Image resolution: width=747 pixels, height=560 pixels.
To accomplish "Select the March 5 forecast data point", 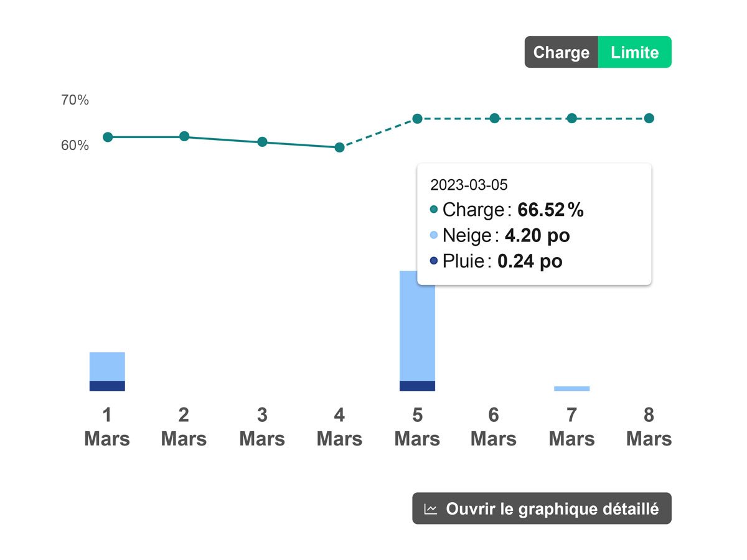I will click(417, 118).
